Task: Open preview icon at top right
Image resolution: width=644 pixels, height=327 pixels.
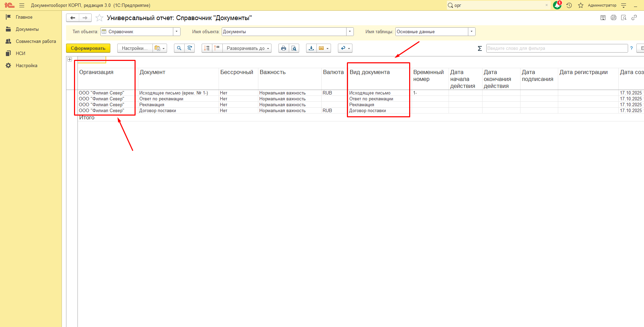Action: (x=624, y=18)
